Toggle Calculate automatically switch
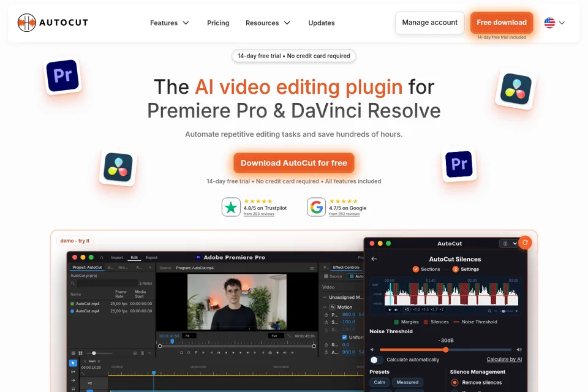Viewport: 588px width, 392px height. click(x=377, y=360)
